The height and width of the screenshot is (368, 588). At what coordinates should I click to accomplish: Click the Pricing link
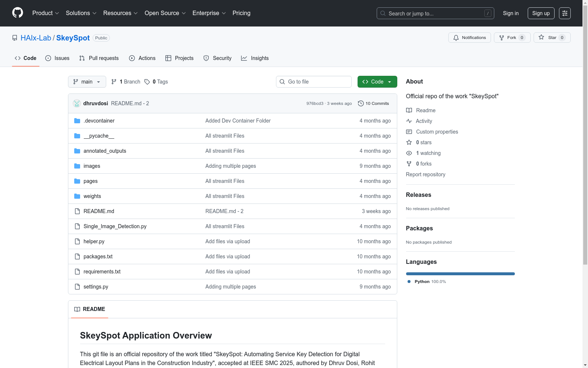pyautogui.click(x=241, y=13)
